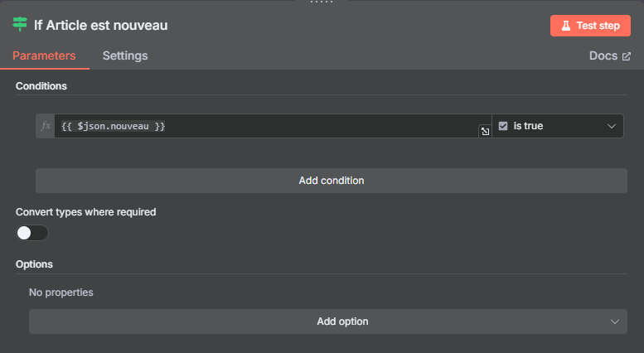
Task: Open the 'is true' operator dropdown
Action: click(558, 126)
